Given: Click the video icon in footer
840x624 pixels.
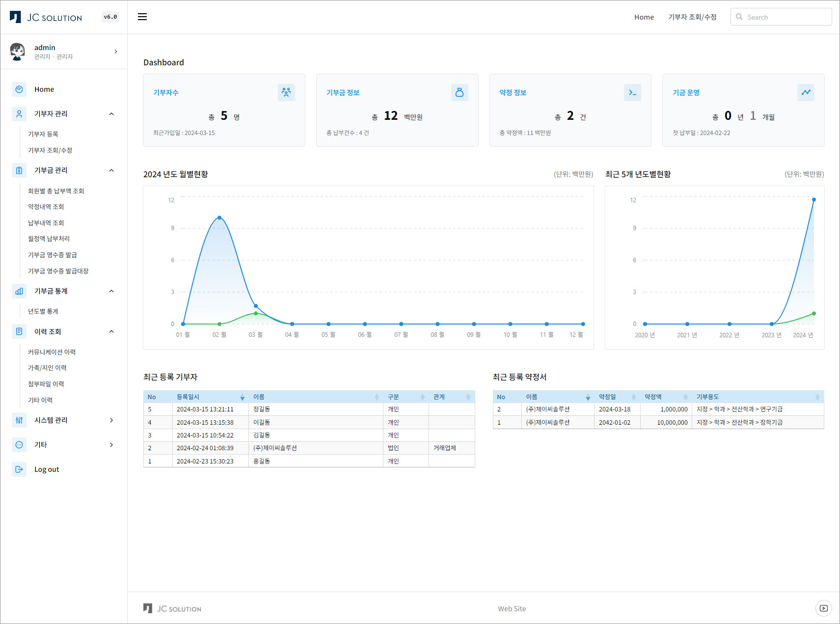Looking at the screenshot, I should click(x=823, y=608).
